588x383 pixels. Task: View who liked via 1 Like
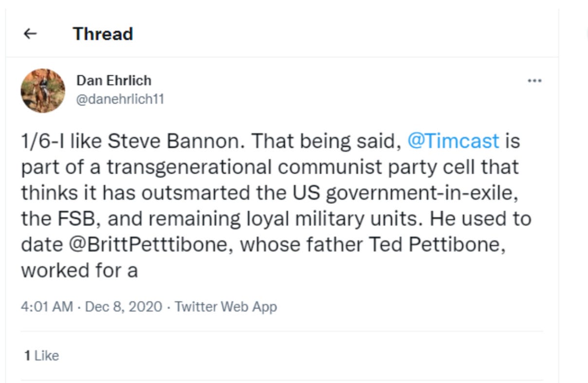(x=42, y=356)
